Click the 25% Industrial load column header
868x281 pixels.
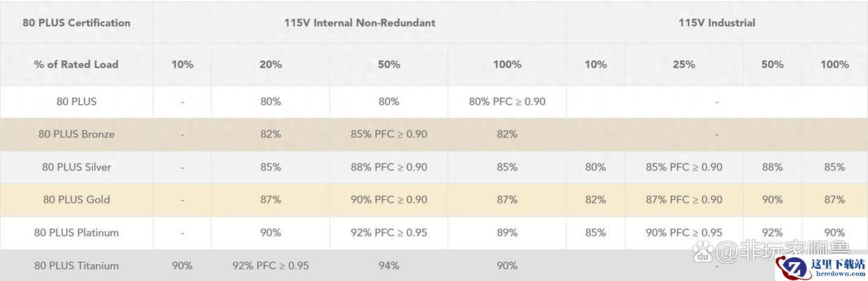click(x=683, y=64)
